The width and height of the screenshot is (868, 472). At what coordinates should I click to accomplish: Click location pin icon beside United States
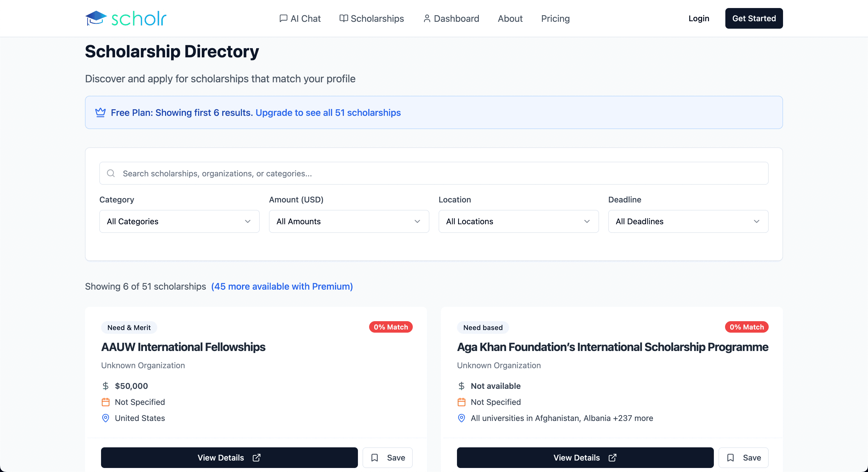(x=105, y=418)
